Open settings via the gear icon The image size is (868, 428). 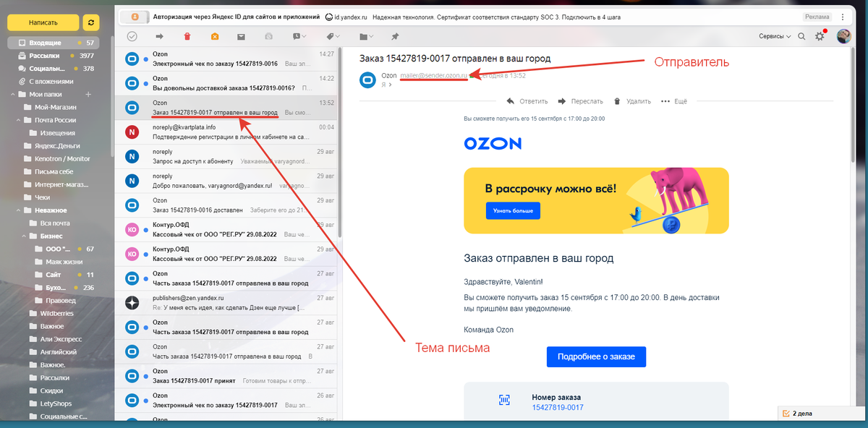coord(820,36)
